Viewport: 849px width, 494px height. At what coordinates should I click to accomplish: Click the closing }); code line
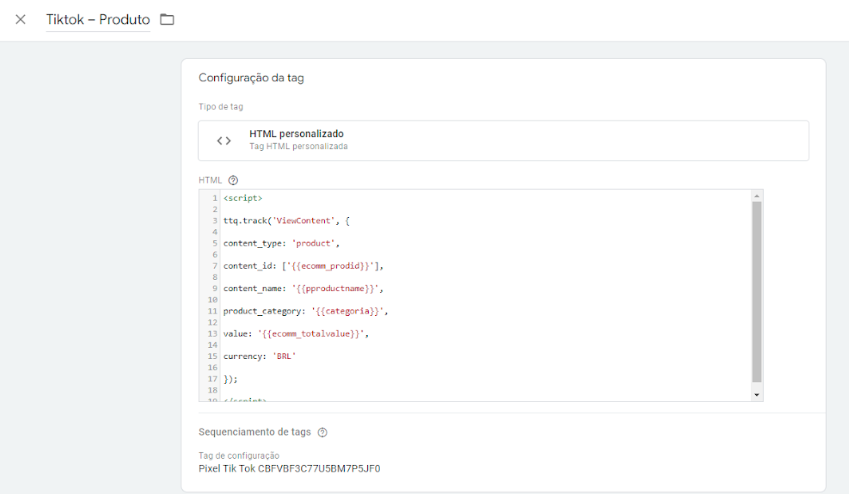point(231,379)
